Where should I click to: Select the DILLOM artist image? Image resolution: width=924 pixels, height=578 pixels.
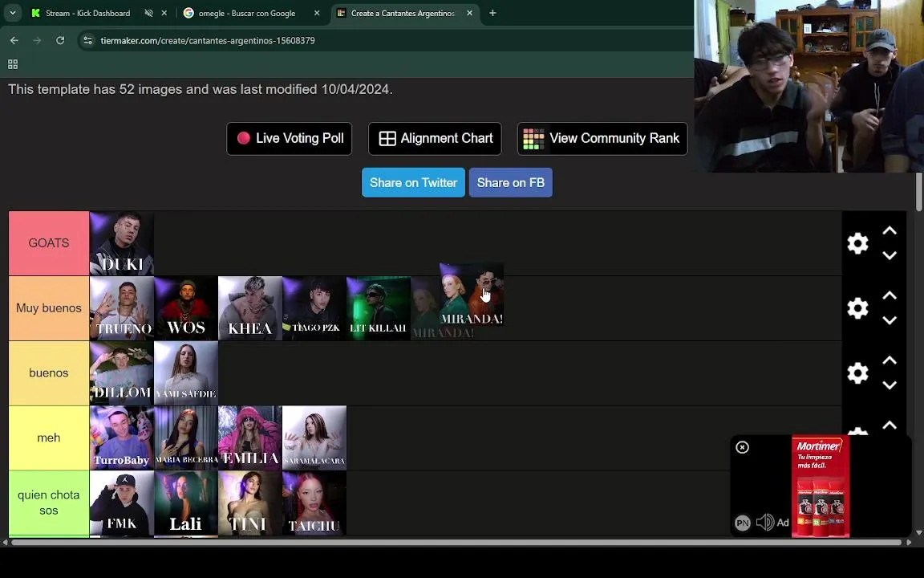(121, 372)
